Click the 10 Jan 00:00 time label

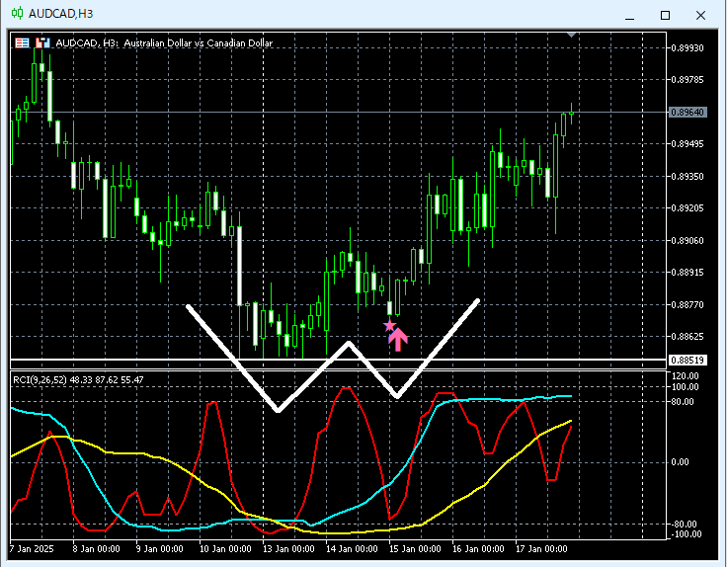point(225,549)
